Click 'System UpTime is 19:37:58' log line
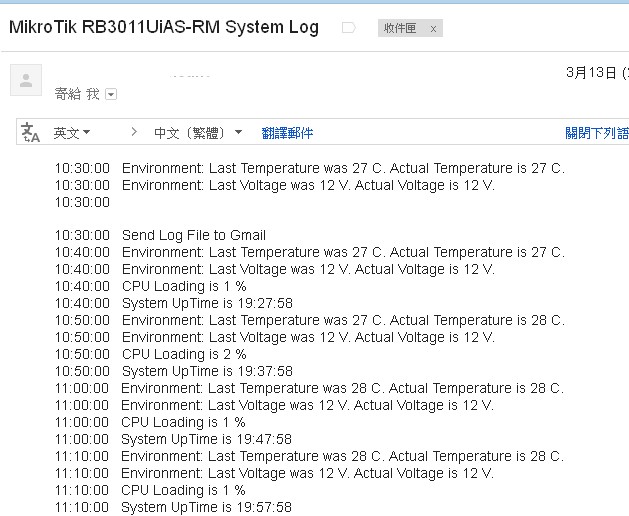 click(207, 372)
